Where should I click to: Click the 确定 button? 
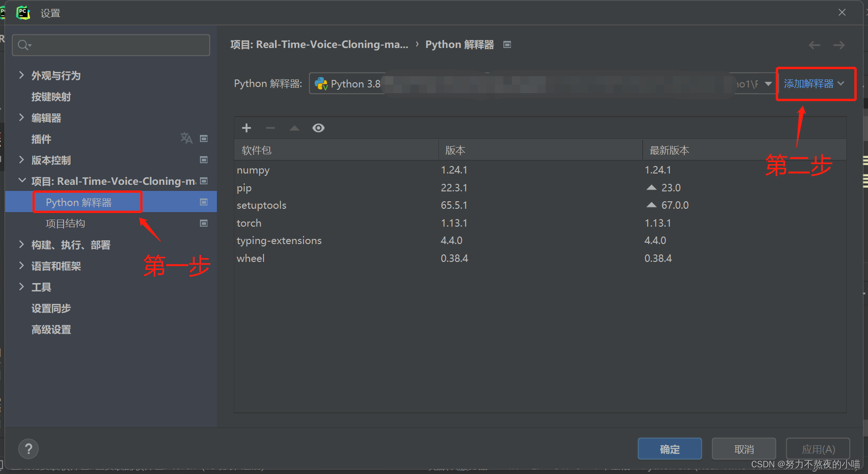click(670, 449)
